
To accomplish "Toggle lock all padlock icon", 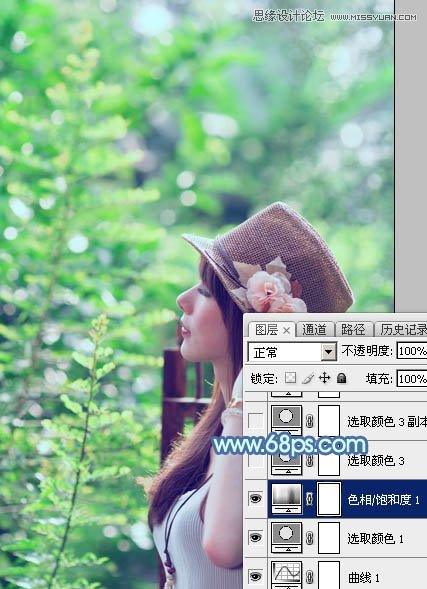I will tap(341, 378).
